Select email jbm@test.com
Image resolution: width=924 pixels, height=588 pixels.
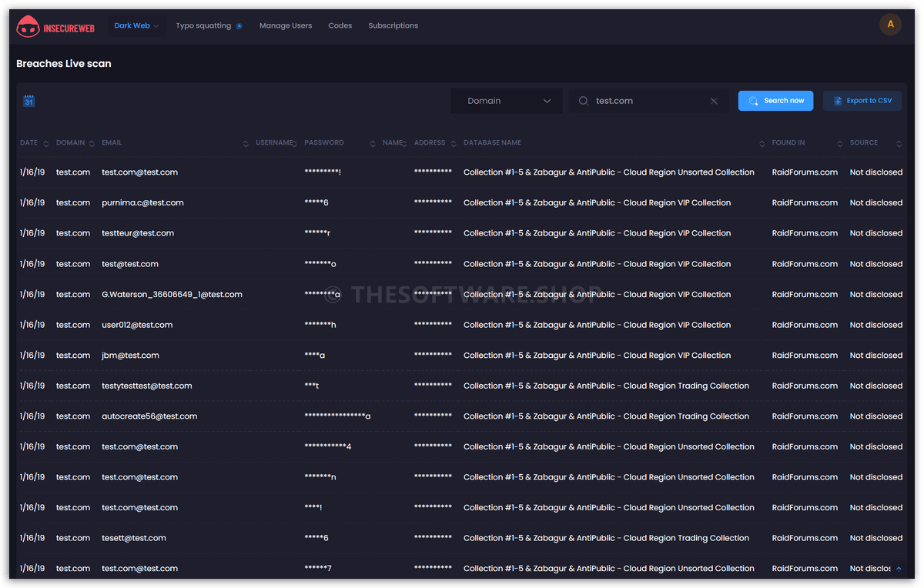click(x=130, y=356)
